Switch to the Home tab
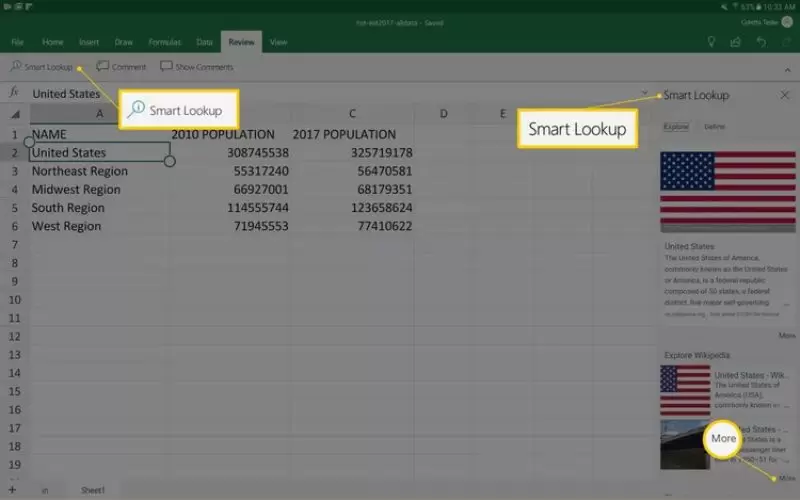Viewport: 800px width, 500px height. [53, 42]
